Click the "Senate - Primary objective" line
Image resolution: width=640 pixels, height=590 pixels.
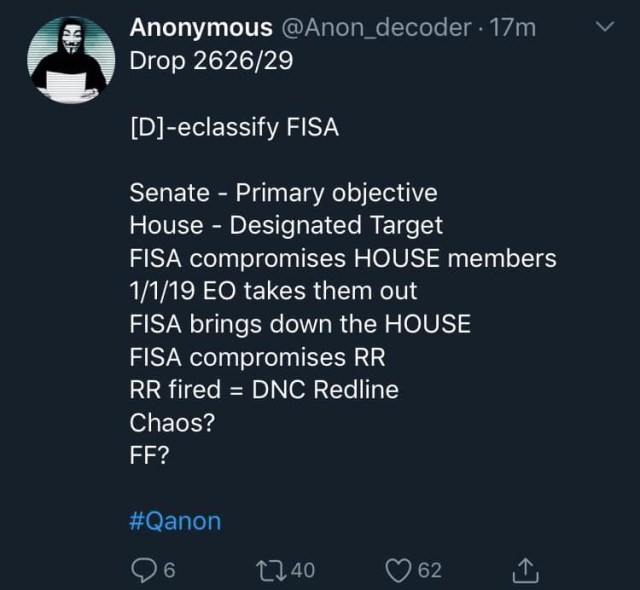click(283, 192)
